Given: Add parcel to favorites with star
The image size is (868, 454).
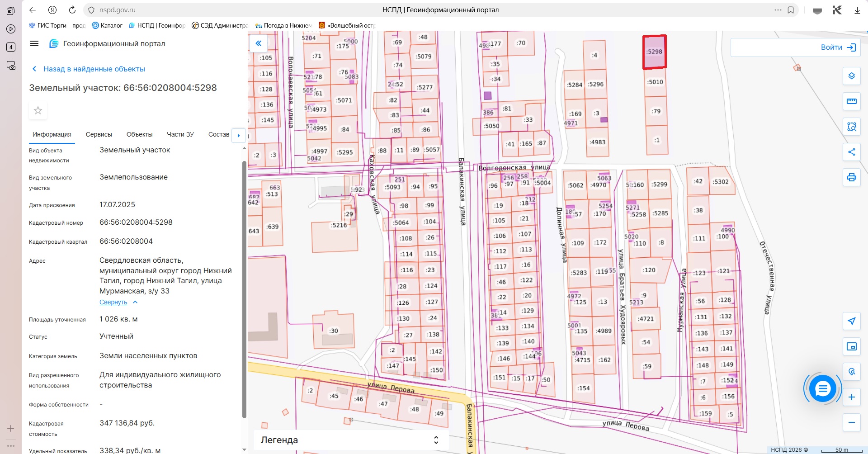Looking at the screenshot, I should (38, 110).
